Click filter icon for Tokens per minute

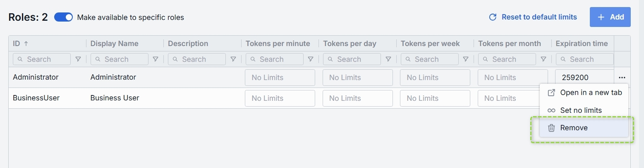click(311, 59)
